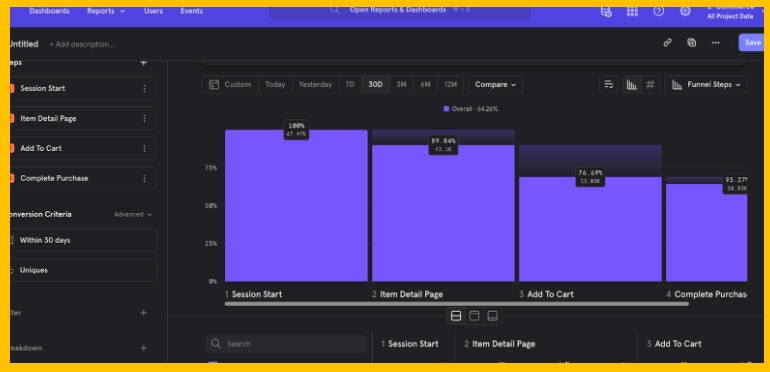Open options for Complete Purchase step
Viewport: 770px width, 372px height.
point(144,178)
